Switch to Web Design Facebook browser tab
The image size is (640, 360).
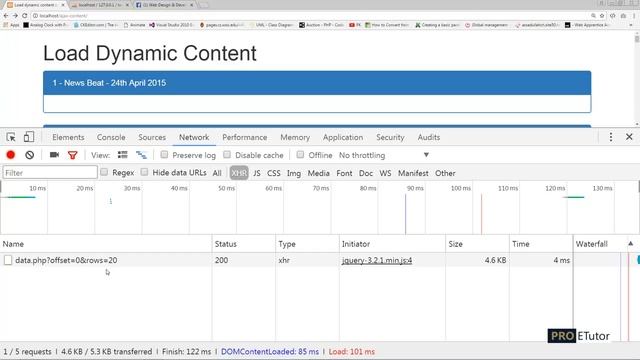click(164, 5)
